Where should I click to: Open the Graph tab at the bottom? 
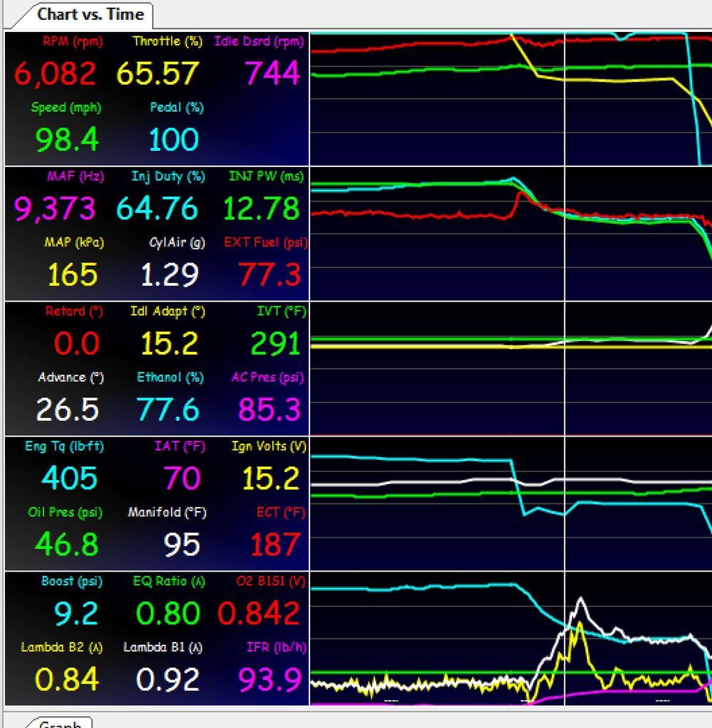[x=60, y=723]
